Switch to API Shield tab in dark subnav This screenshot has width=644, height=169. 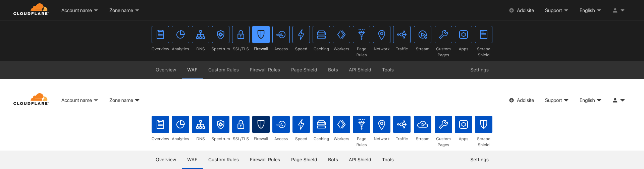click(x=360, y=70)
